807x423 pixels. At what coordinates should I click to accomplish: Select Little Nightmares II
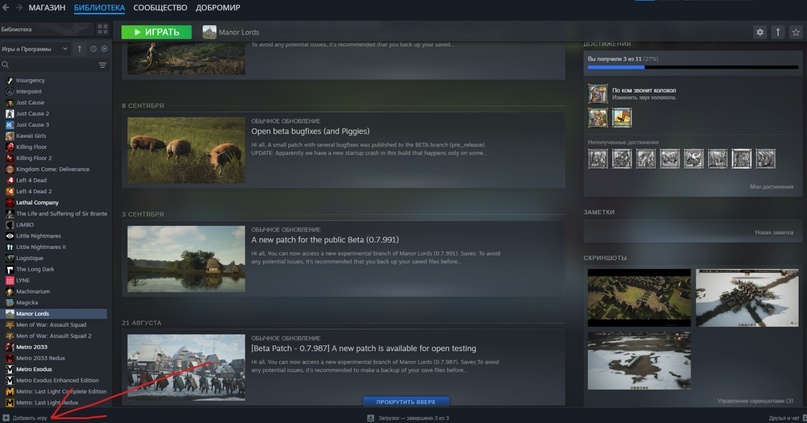(41, 247)
